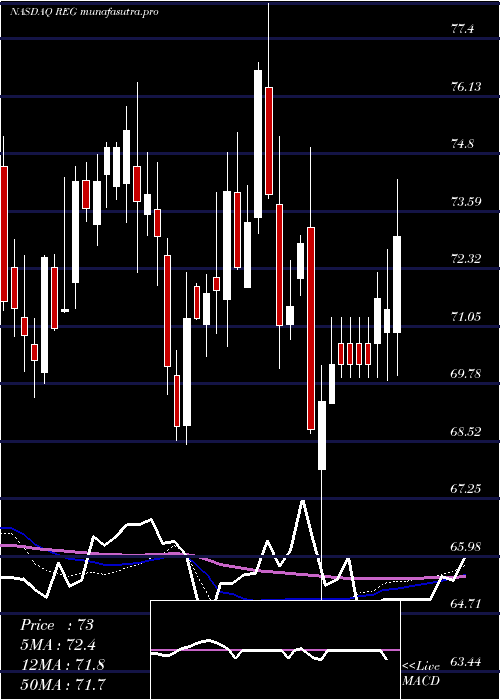Click the '50MA : 71.7' readout

(x=62, y=684)
